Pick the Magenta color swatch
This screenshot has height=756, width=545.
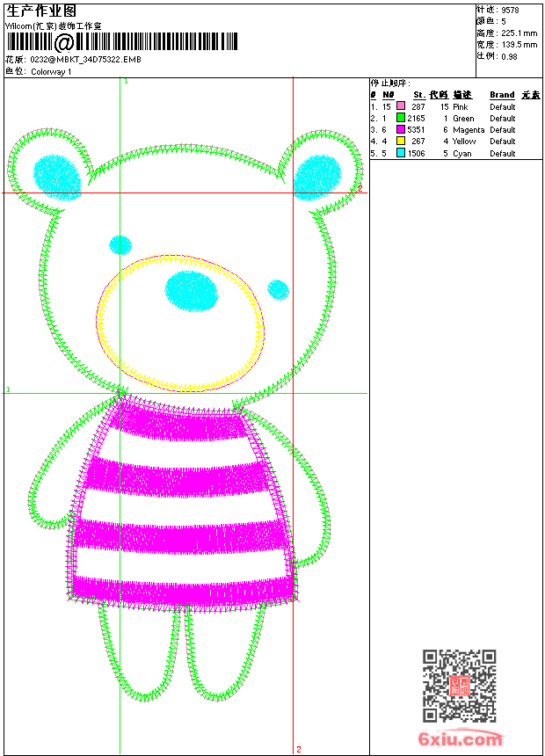pyautogui.click(x=400, y=129)
